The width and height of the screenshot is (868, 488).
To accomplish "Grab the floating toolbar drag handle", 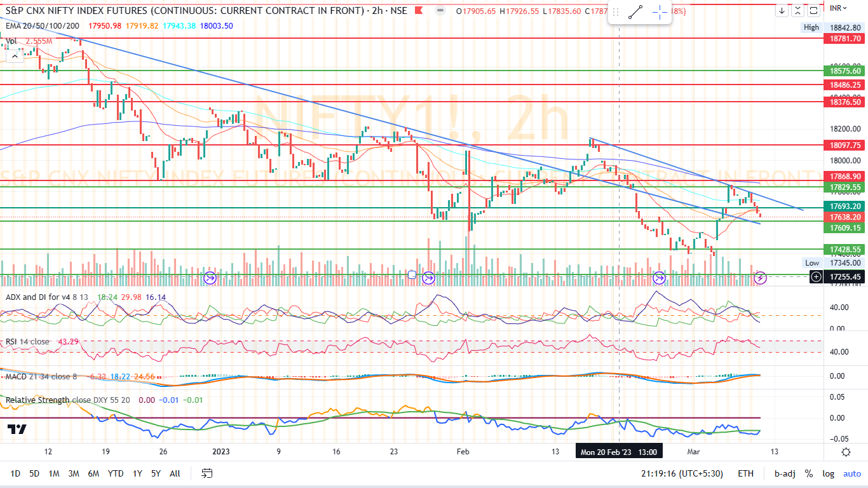I will [615, 12].
